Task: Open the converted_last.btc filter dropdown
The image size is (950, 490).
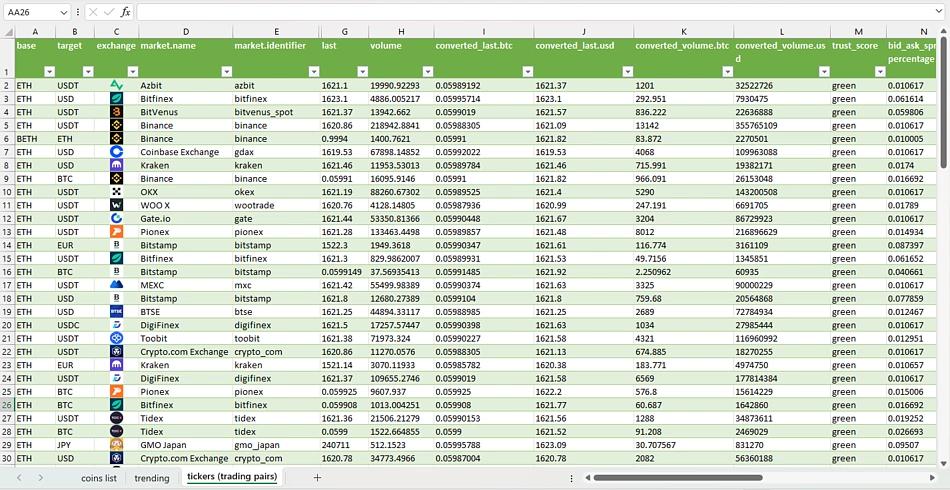Action: (527, 72)
